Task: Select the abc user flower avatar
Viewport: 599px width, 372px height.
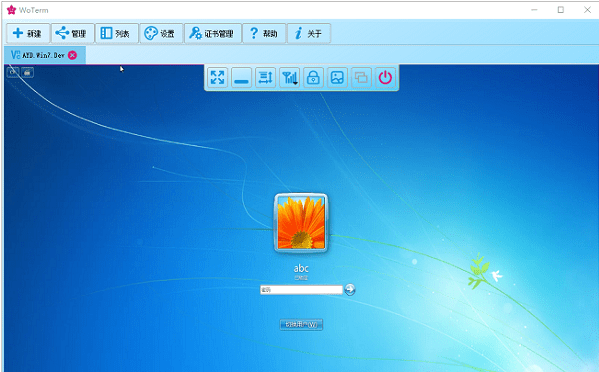Action: coord(301,223)
